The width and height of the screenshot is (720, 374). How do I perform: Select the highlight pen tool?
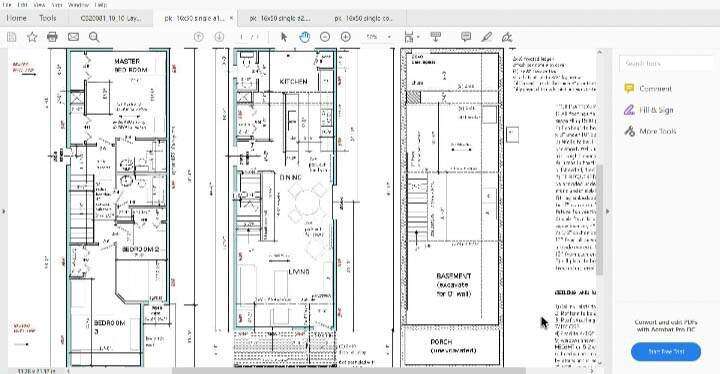tap(487, 37)
